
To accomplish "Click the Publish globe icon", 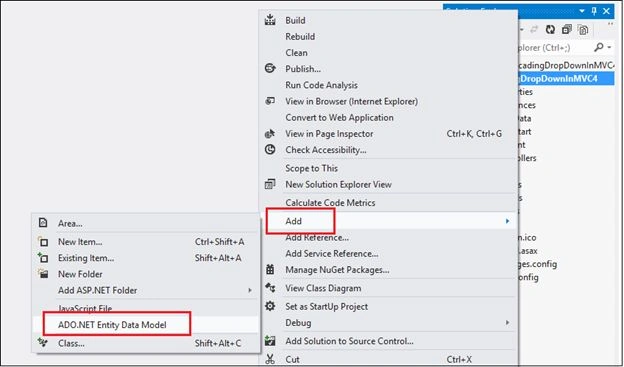I will coord(270,68).
